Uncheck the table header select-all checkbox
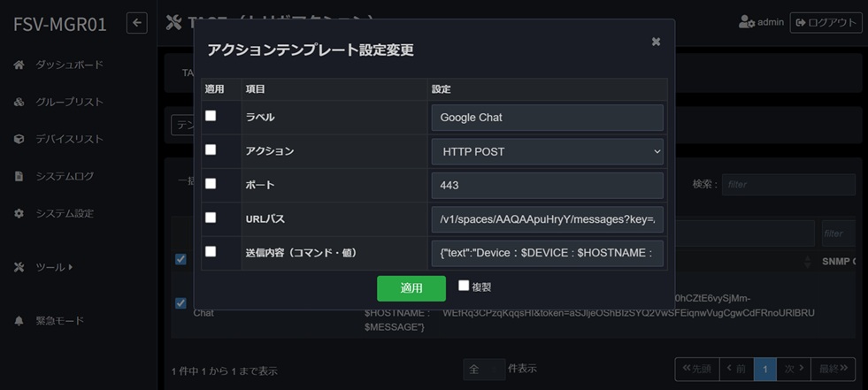 tap(181, 259)
